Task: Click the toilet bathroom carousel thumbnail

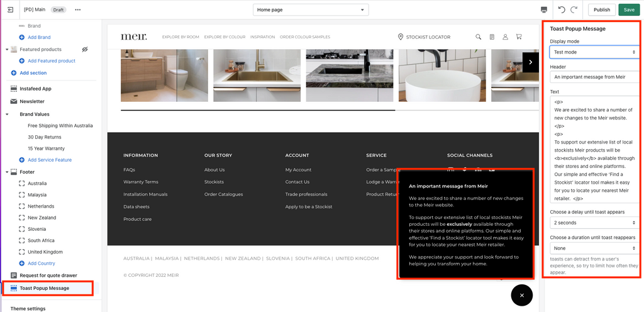Action: pyautogui.click(x=164, y=75)
